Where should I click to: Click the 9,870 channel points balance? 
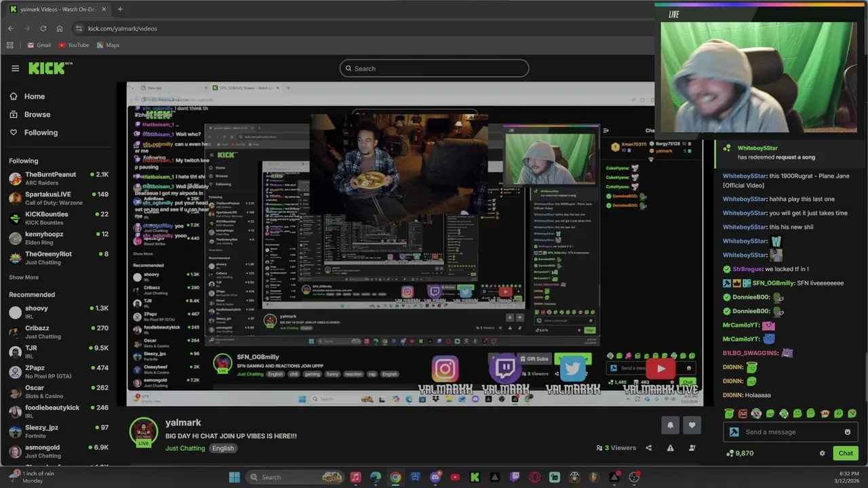(740, 453)
